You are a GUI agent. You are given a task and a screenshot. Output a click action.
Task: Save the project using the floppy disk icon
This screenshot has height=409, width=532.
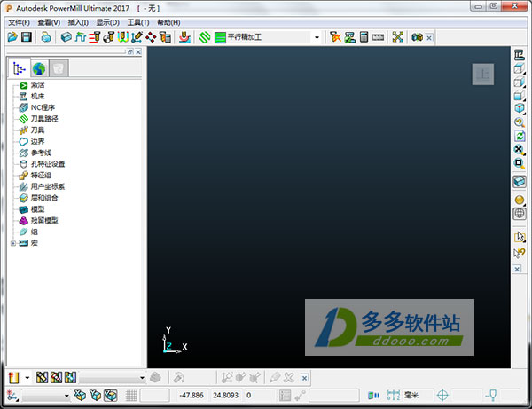(x=27, y=37)
